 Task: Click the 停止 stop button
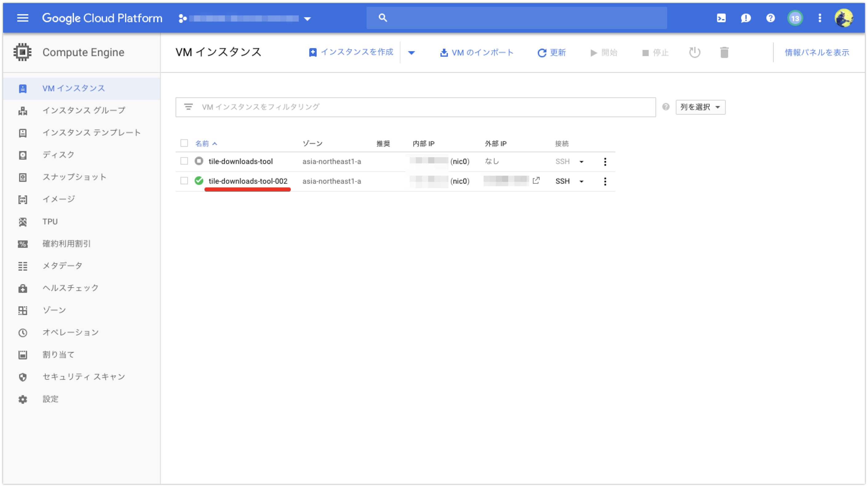[655, 53]
